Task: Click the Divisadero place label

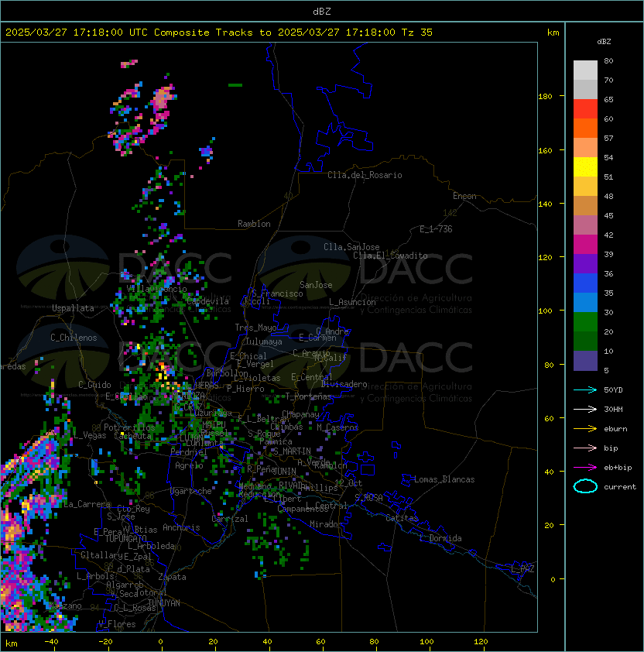Action: [x=344, y=384]
